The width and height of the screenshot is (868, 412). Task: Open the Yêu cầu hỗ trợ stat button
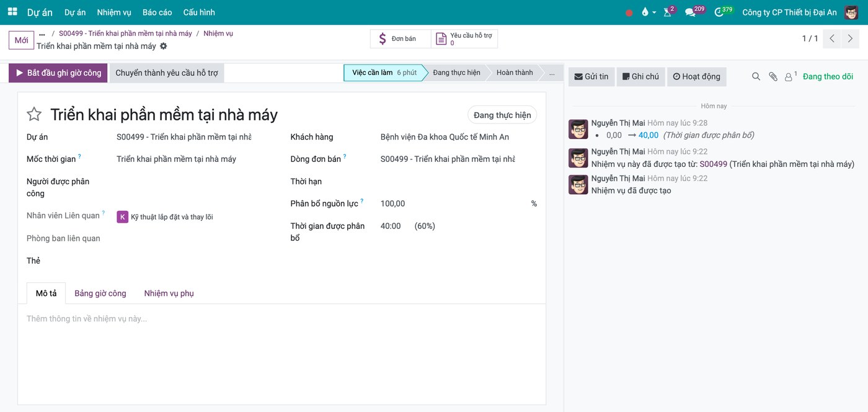(x=464, y=38)
